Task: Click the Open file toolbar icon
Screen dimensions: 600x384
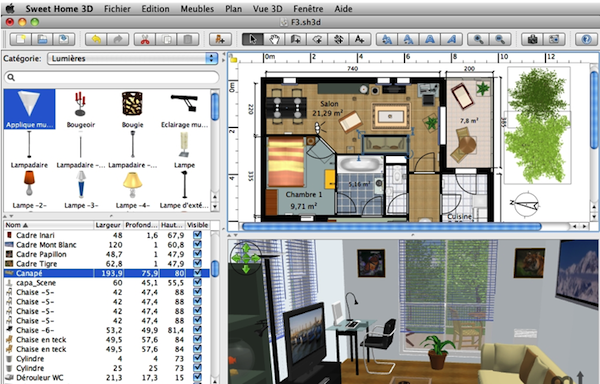Action: (42, 39)
